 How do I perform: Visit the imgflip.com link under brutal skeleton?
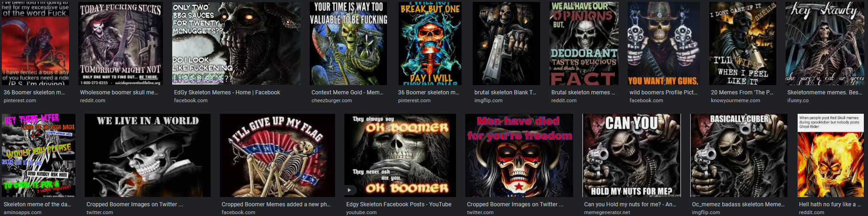click(x=488, y=100)
